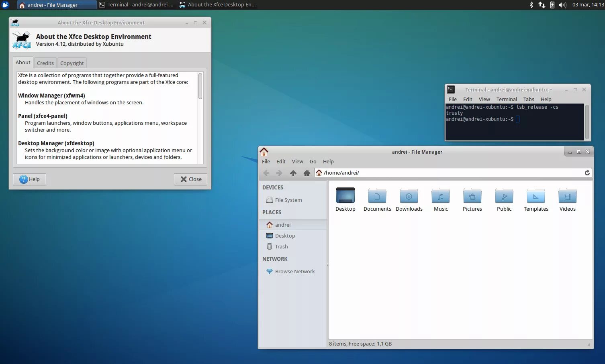Open Help menu in File Manager

[328, 161]
